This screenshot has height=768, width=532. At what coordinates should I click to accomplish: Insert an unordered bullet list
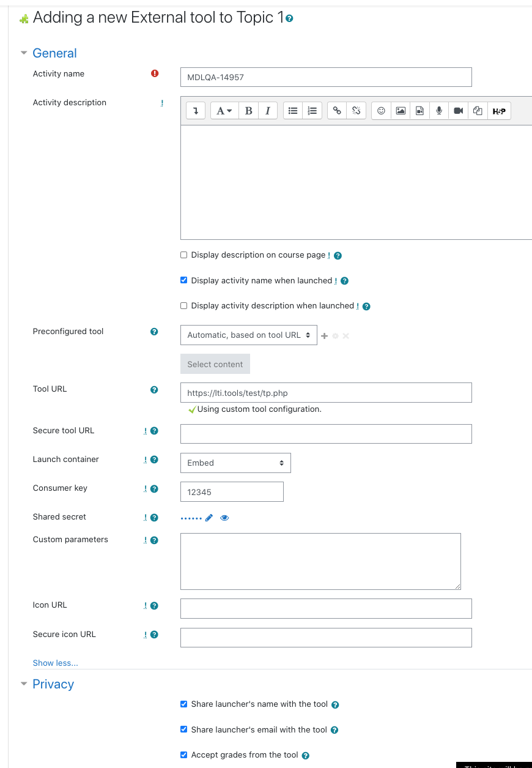293,111
